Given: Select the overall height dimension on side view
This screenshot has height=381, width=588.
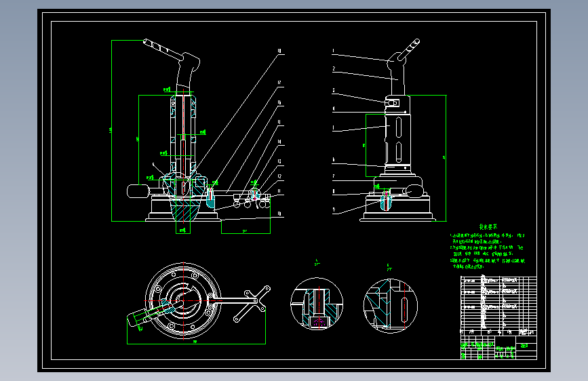Looking at the screenshot, I should (446, 158).
